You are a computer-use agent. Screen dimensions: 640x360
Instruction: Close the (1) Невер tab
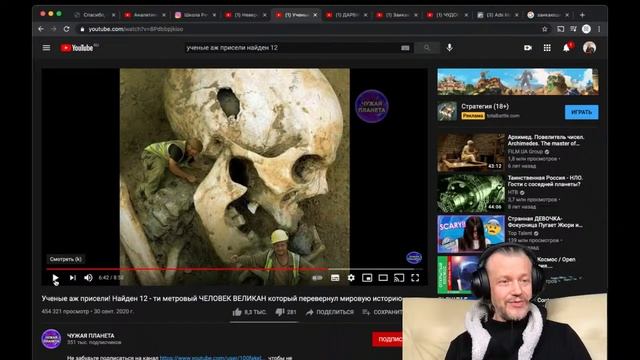coord(264,15)
